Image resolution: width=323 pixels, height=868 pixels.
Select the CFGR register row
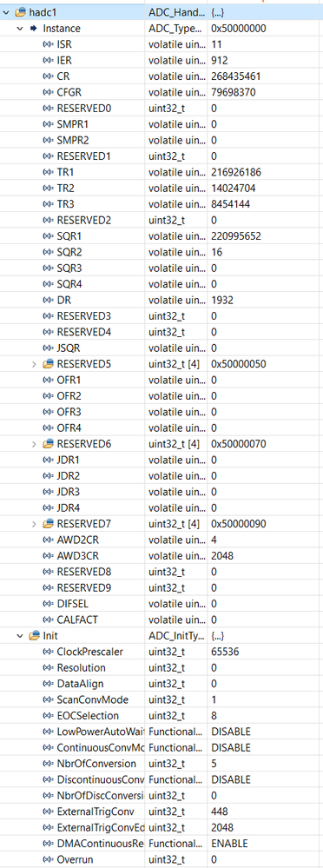(161, 92)
